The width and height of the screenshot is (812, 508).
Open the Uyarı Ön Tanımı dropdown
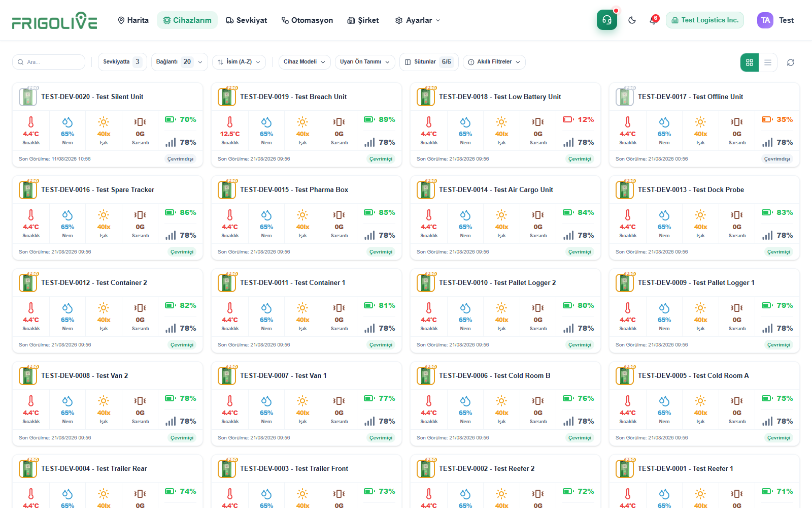point(365,62)
